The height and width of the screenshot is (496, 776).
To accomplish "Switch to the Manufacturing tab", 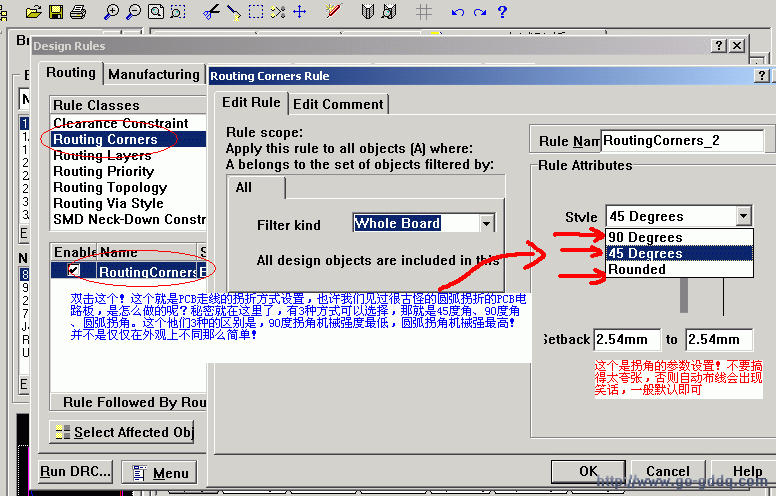I will click(153, 74).
